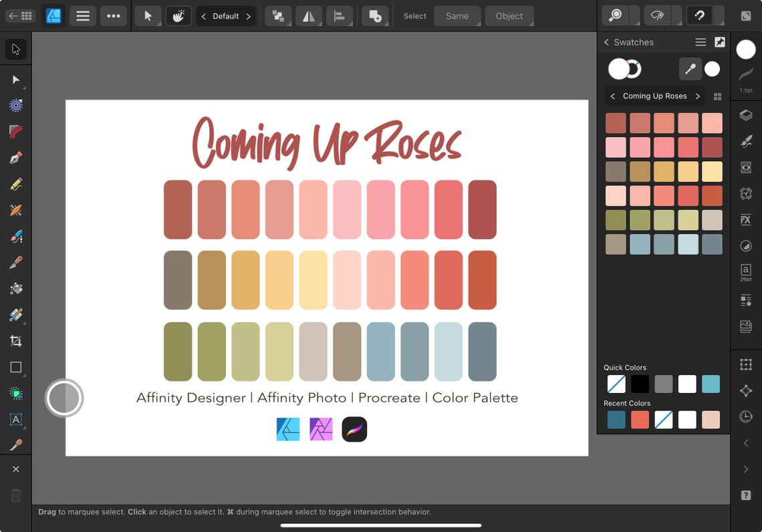Screen dimensions: 762x532
Task: Open the Layers studio panel
Action: coord(747,114)
